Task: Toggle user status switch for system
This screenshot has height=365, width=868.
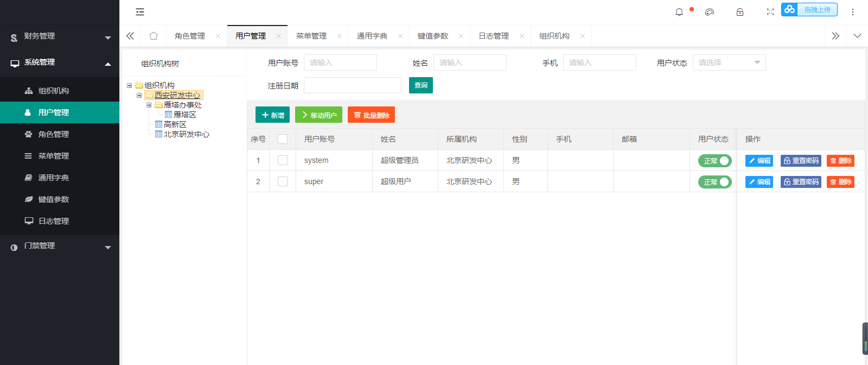Action: (x=715, y=161)
